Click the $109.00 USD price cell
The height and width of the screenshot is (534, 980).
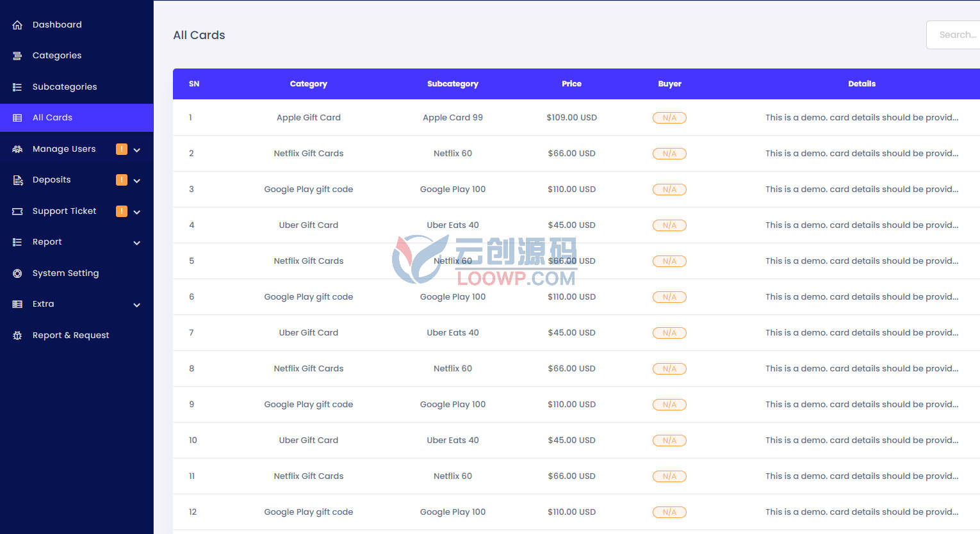[572, 117]
